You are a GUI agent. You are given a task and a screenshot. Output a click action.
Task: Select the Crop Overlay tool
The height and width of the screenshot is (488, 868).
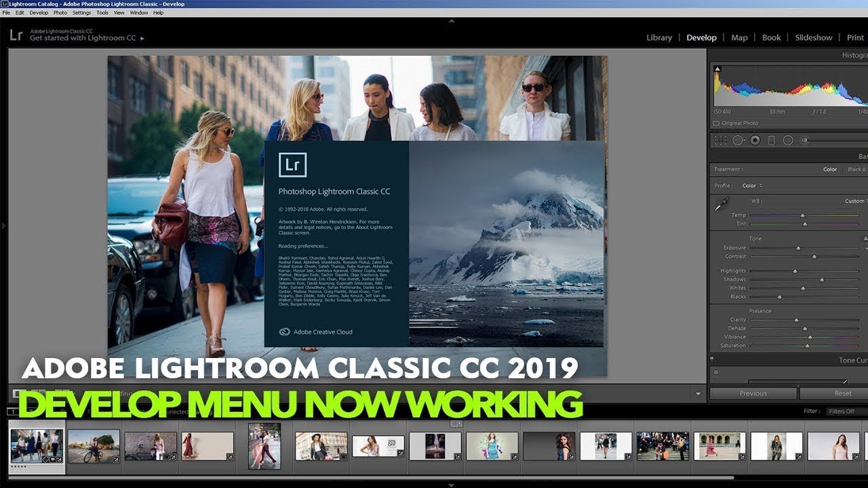(x=722, y=140)
